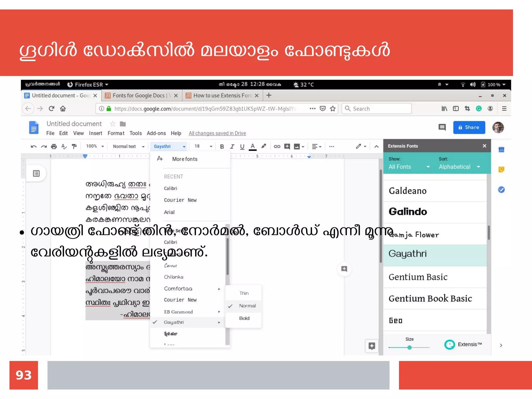
Task: Click the Explore button at bottom
Action: (372, 346)
